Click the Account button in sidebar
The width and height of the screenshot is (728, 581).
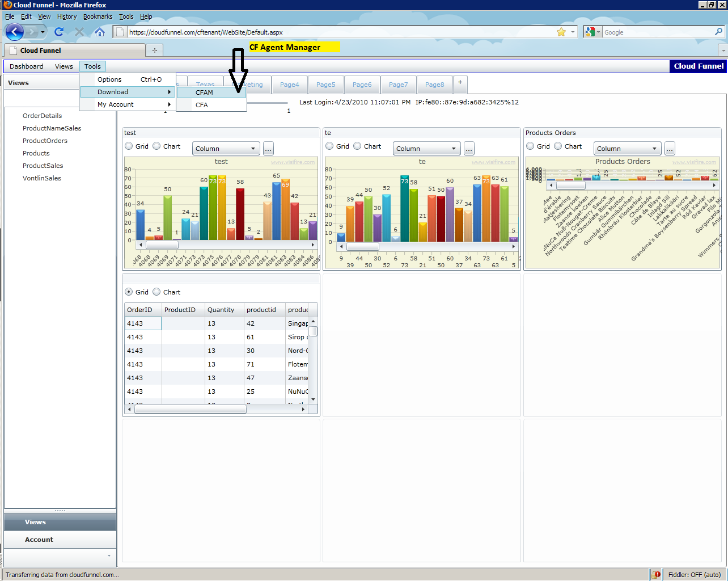click(60, 540)
